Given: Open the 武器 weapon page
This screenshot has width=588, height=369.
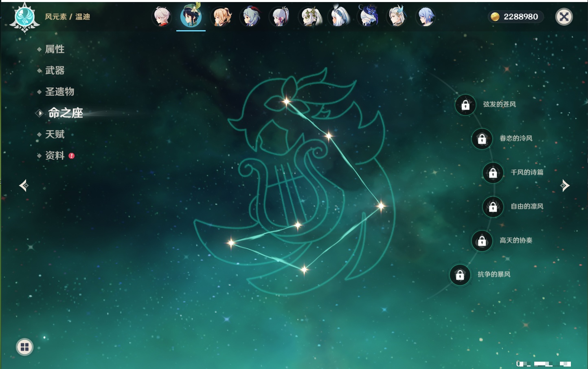Looking at the screenshot, I should tap(55, 71).
